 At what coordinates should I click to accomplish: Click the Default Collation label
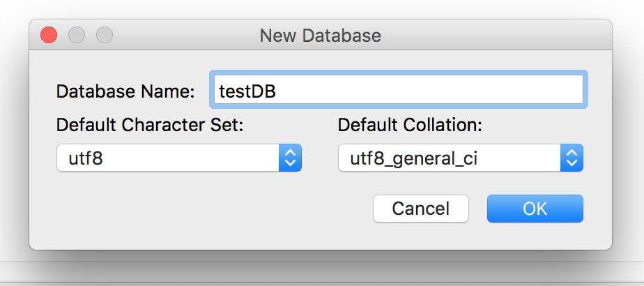point(410,126)
